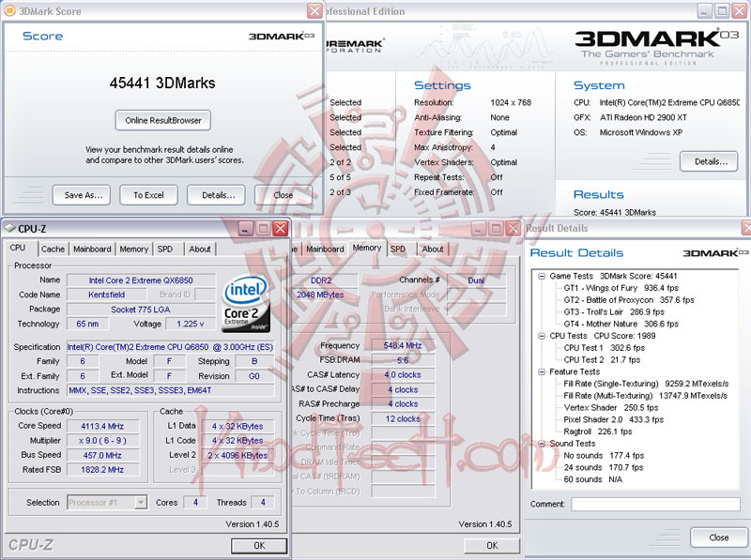Select GT1 - Wings of Fury result row
The height and width of the screenshot is (560, 751).
coord(621,288)
